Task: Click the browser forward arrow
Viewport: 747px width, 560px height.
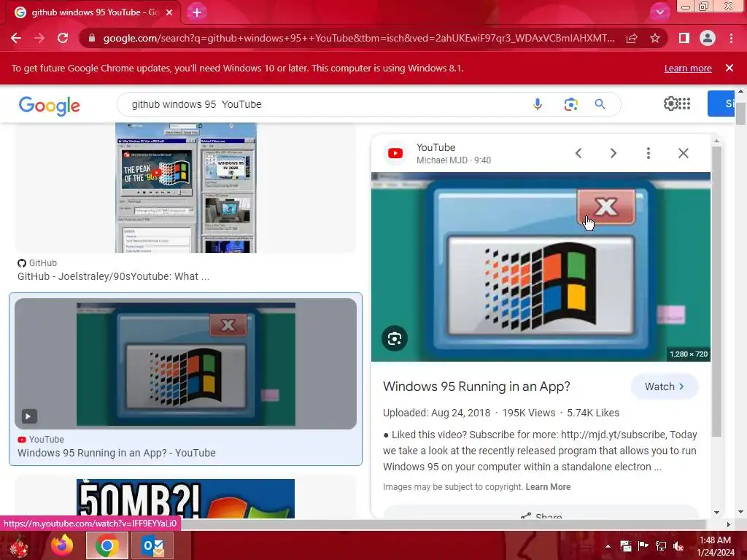Action: [x=39, y=38]
